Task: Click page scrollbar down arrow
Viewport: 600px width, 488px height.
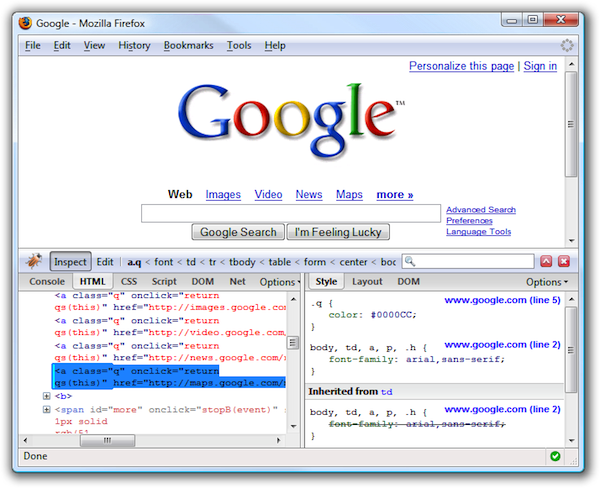Action: click(x=571, y=241)
